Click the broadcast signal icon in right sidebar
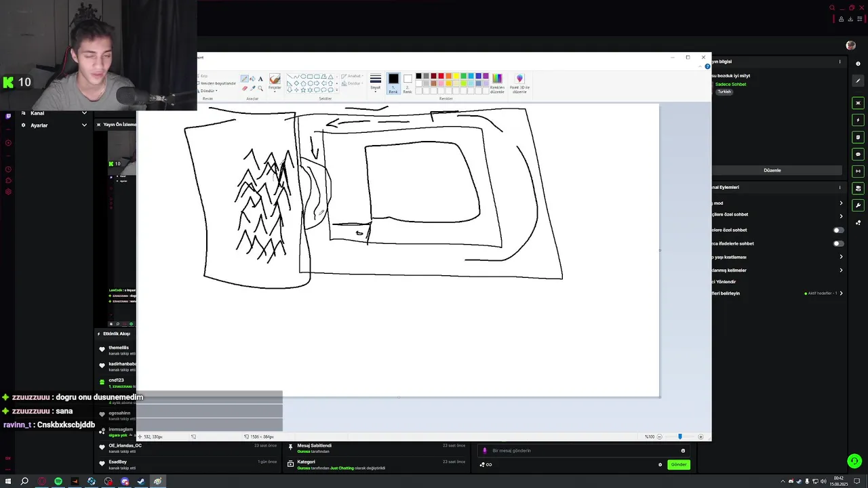Image resolution: width=868 pixels, height=488 pixels. (x=858, y=171)
